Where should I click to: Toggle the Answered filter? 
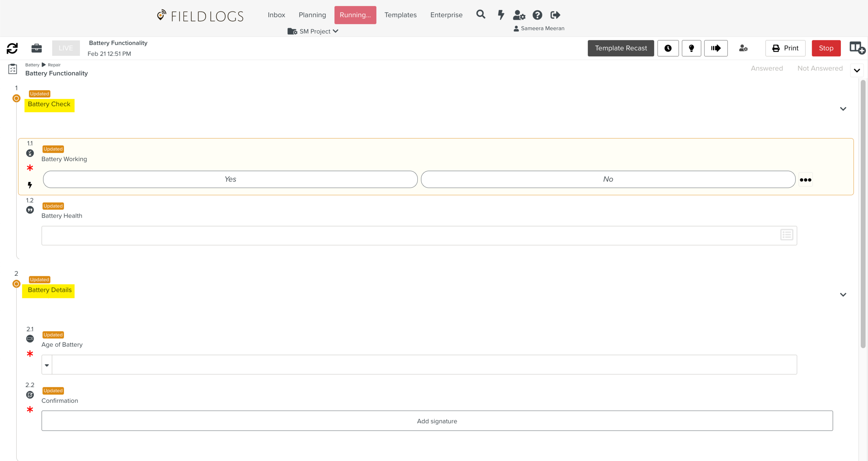pos(767,68)
